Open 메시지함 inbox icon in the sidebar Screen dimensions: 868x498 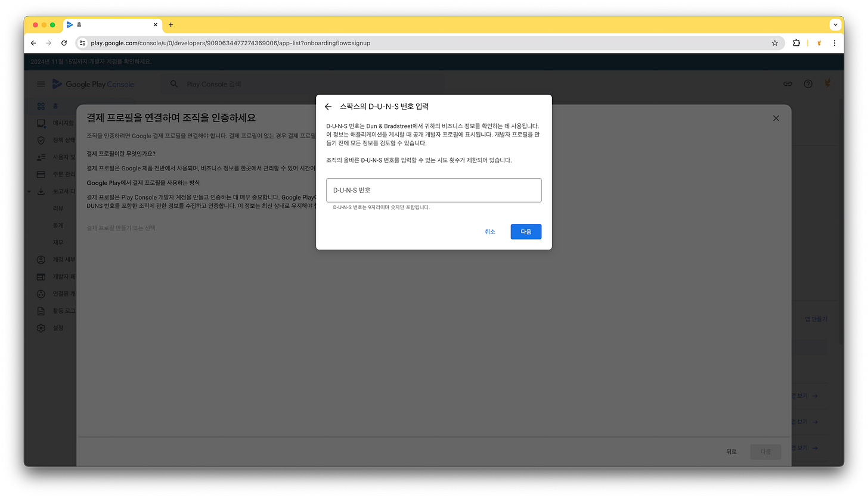(x=41, y=123)
